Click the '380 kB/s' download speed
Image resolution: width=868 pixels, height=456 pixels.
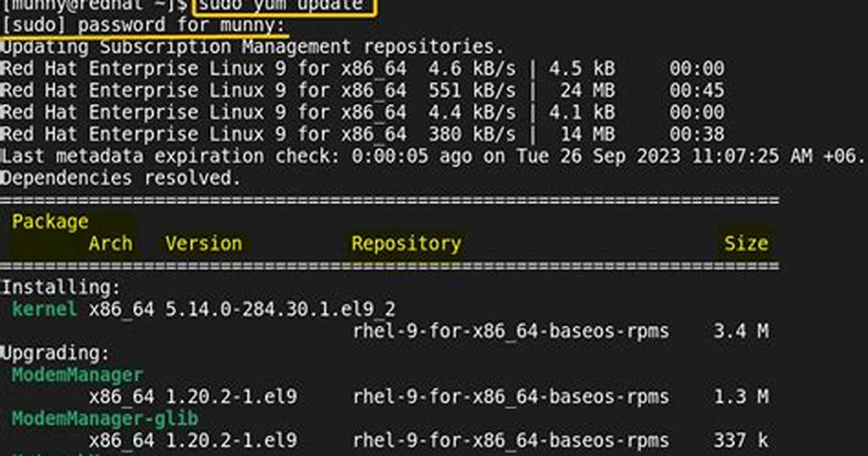pos(472,134)
